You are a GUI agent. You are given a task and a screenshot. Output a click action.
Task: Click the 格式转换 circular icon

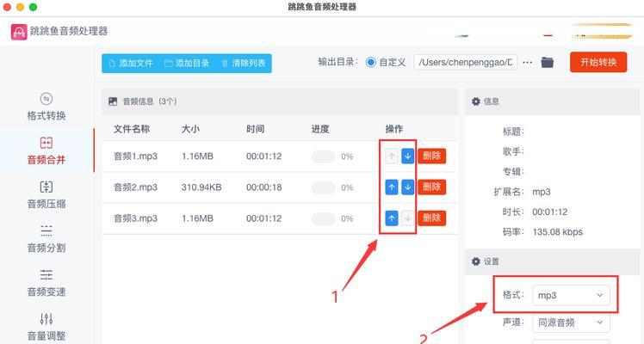(x=46, y=99)
